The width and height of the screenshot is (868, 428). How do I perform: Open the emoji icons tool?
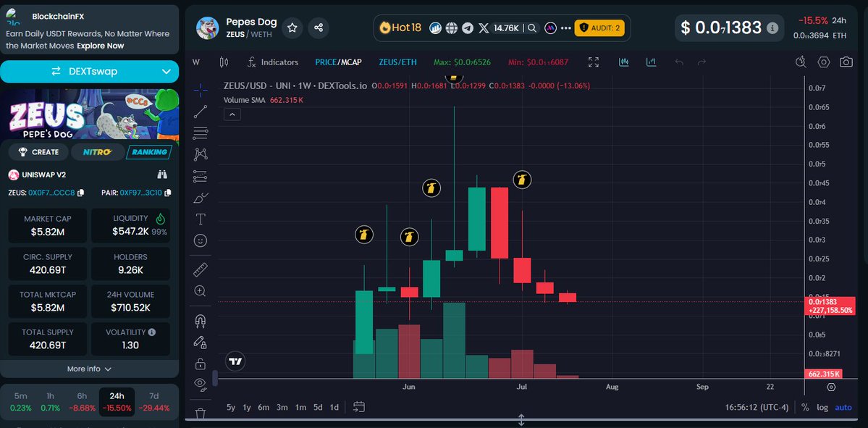pyautogui.click(x=201, y=241)
